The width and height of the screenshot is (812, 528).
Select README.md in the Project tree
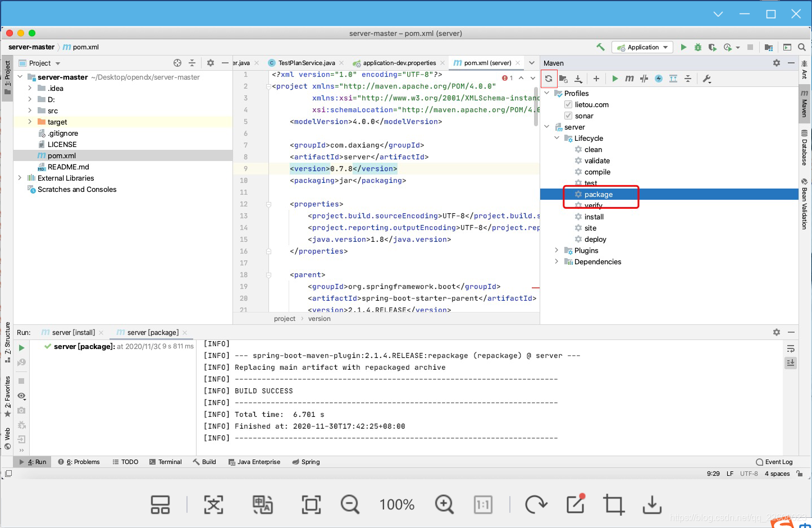[68, 167]
